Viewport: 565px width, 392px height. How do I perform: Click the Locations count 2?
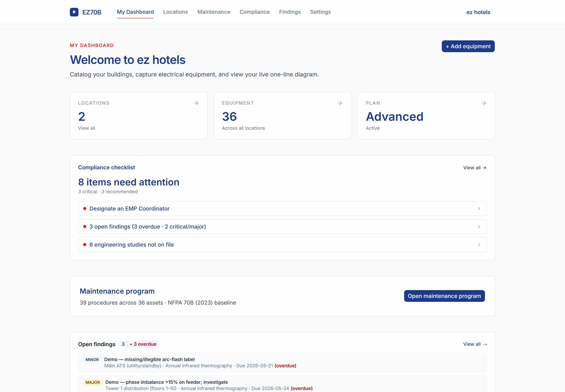[x=82, y=116]
